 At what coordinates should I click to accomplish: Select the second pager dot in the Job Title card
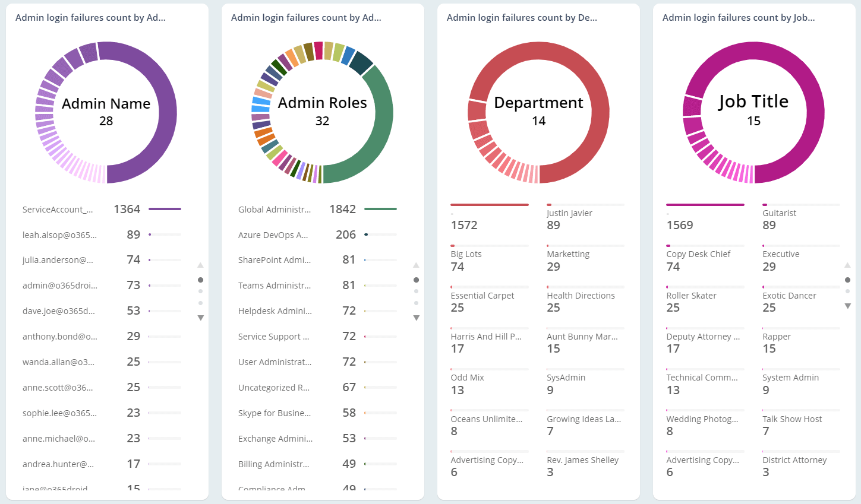click(847, 291)
